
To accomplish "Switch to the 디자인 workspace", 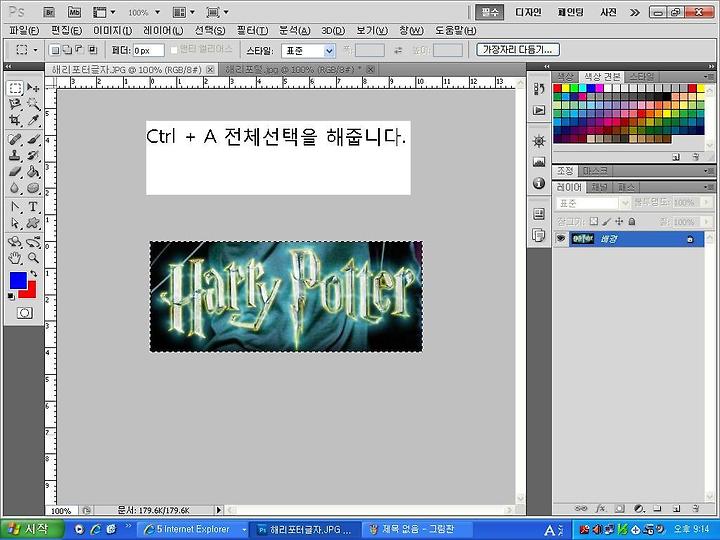I will 528,12.
